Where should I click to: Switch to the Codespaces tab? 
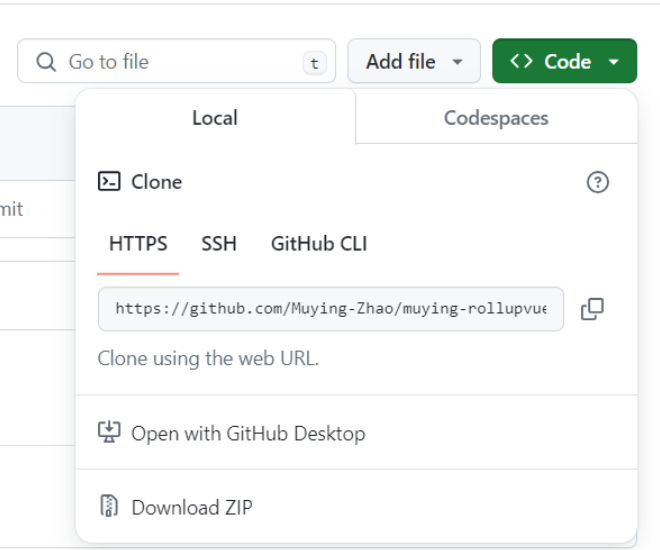(496, 118)
